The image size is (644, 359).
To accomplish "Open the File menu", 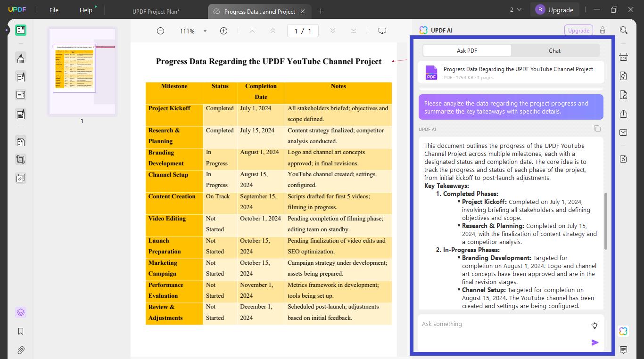I will 53,10.
